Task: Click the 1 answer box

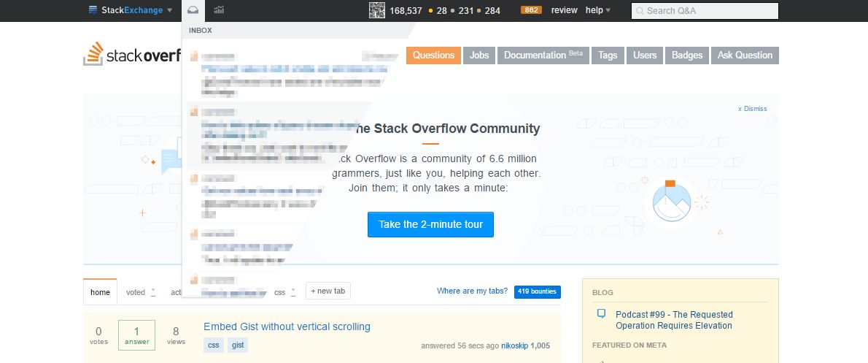Action: point(136,335)
